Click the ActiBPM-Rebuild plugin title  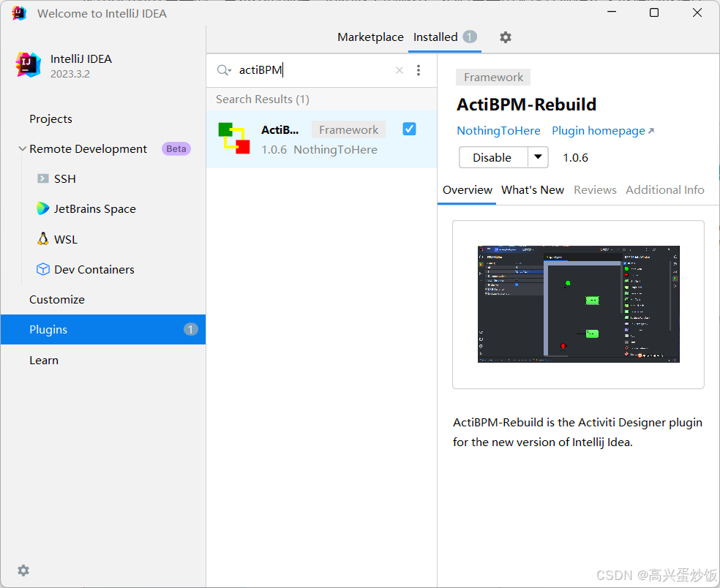coord(526,105)
